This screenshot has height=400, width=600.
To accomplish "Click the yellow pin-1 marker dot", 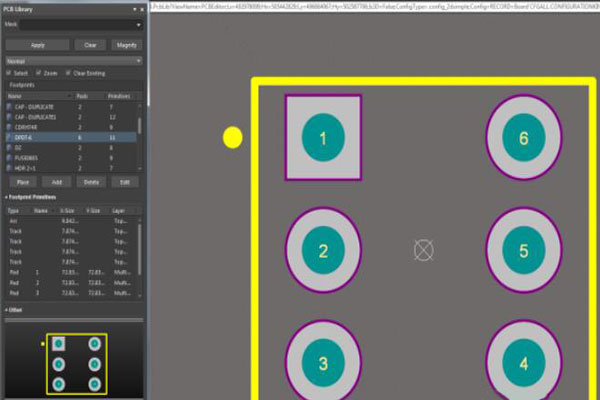I will pos(232,138).
